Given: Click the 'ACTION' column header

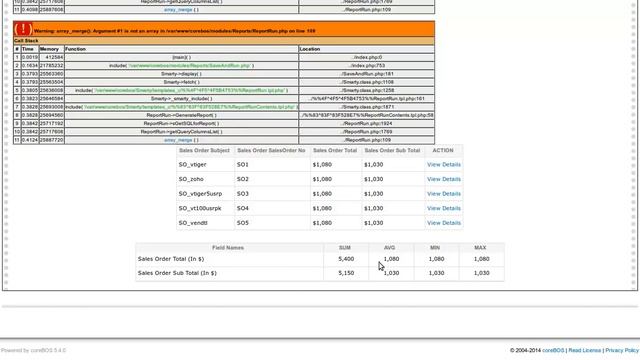Looking at the screenshot, I should (x=443, y=151).
